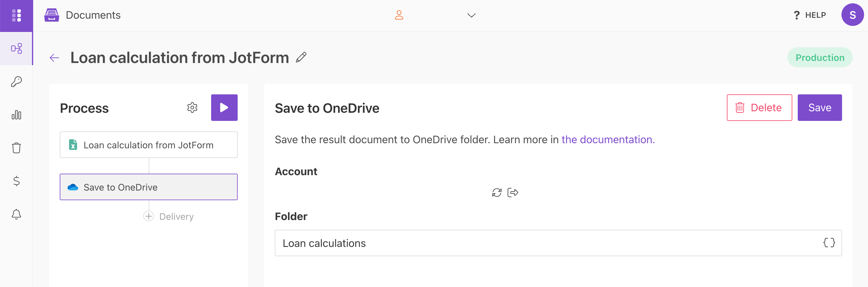Delete the Save to OneDrive step
Image resolution: width=868 pixels, height=287 pixels.
(x=759, y=107)
